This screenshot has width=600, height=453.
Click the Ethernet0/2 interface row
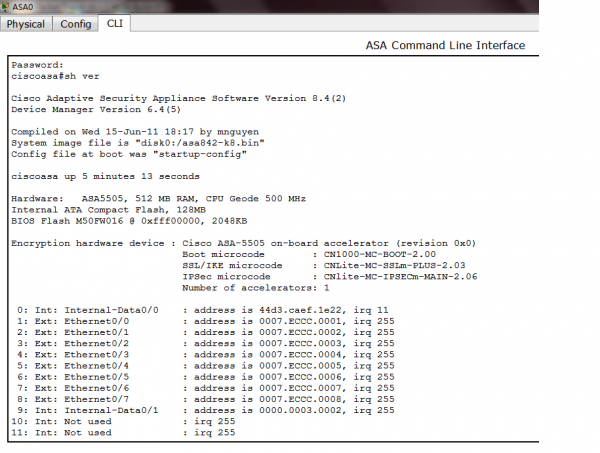coord(205,344)
